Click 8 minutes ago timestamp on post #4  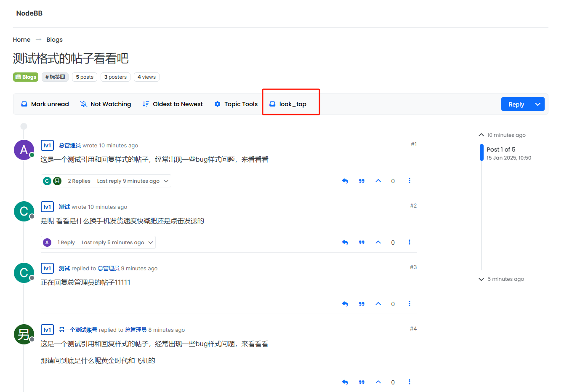pos(167,330)
